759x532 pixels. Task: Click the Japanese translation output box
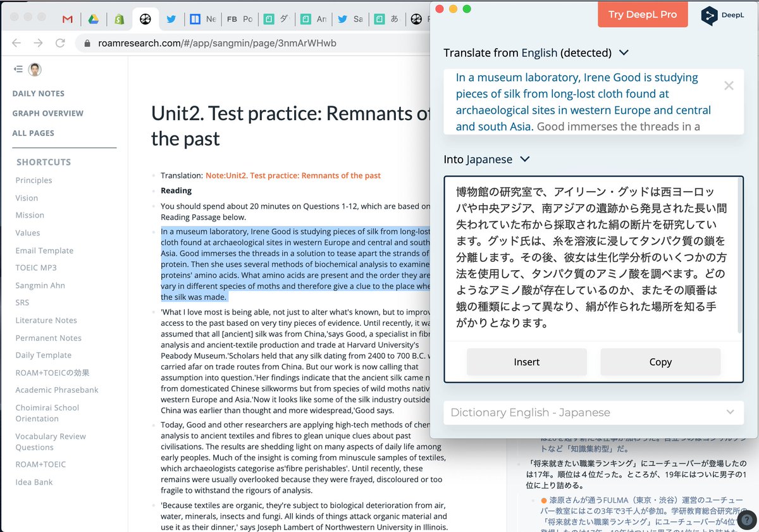click(591, 257)
